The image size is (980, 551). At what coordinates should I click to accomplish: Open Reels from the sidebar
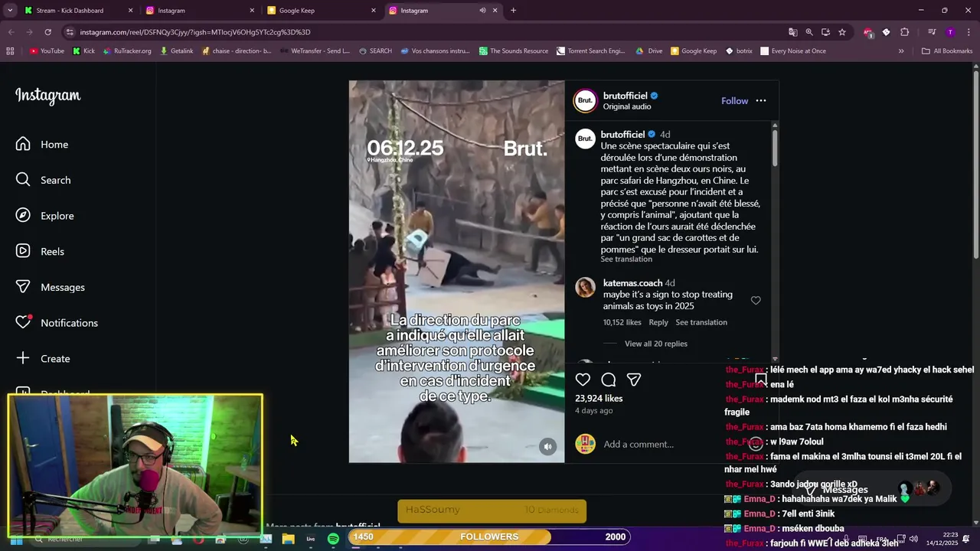click(41, 252)
